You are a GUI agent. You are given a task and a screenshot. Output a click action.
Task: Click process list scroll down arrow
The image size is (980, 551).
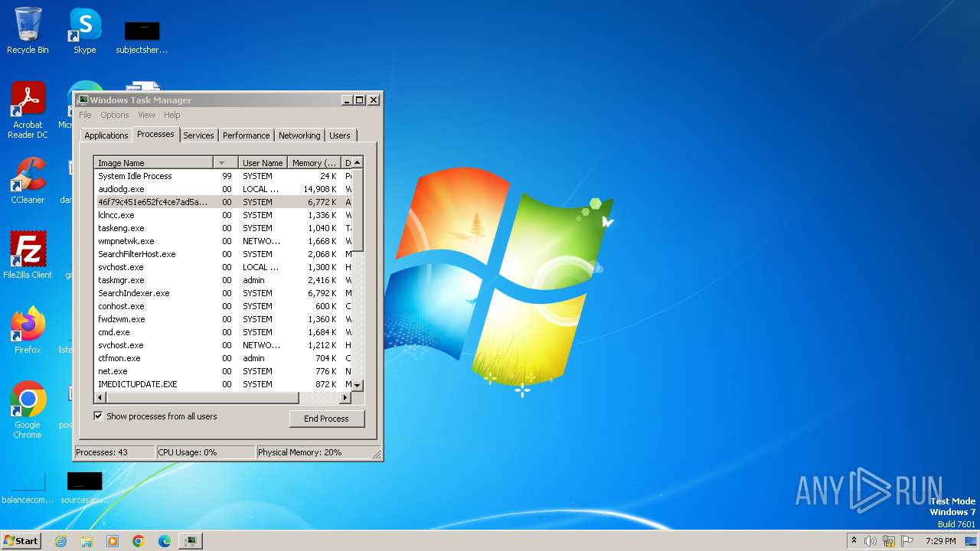click(x=358, y=385)
